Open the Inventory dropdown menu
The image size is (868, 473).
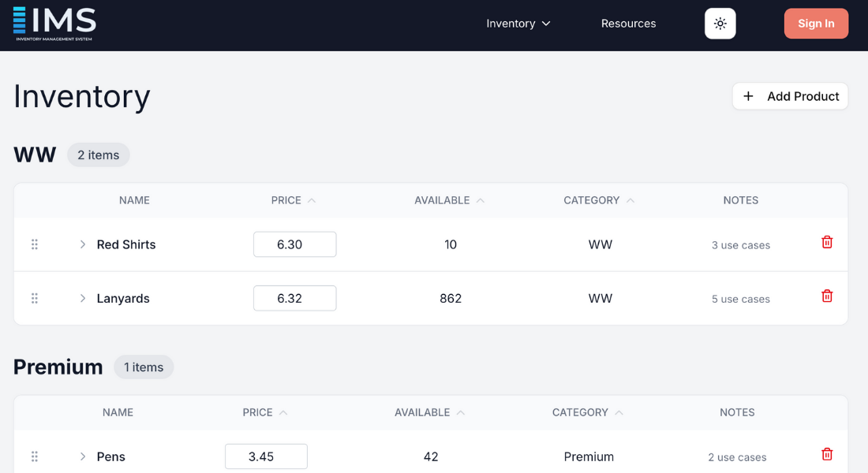pyautogui.click(x=518, y=23)
